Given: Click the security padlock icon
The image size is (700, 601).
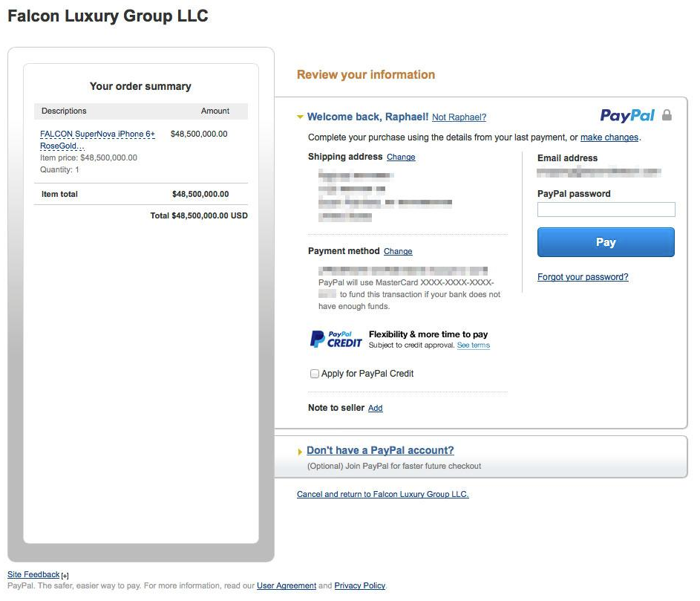Looking at the screenshot, I should tap(667, 115).
